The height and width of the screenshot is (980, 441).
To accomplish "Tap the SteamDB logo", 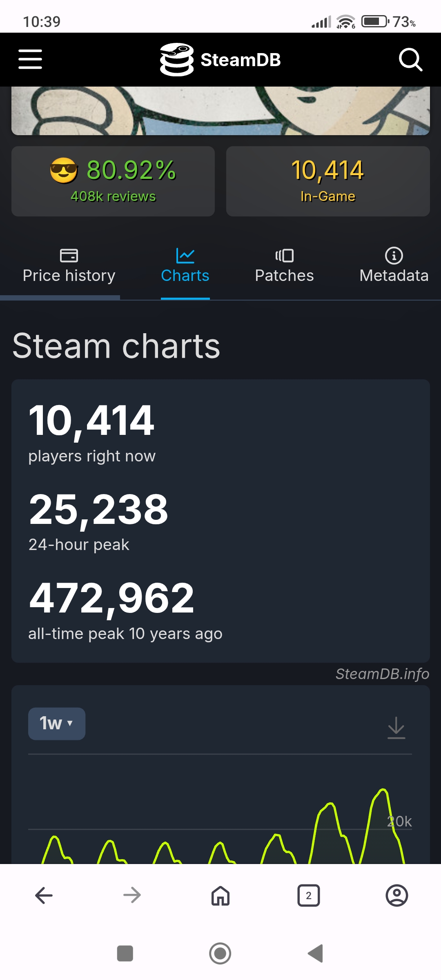I will (220, 60).
